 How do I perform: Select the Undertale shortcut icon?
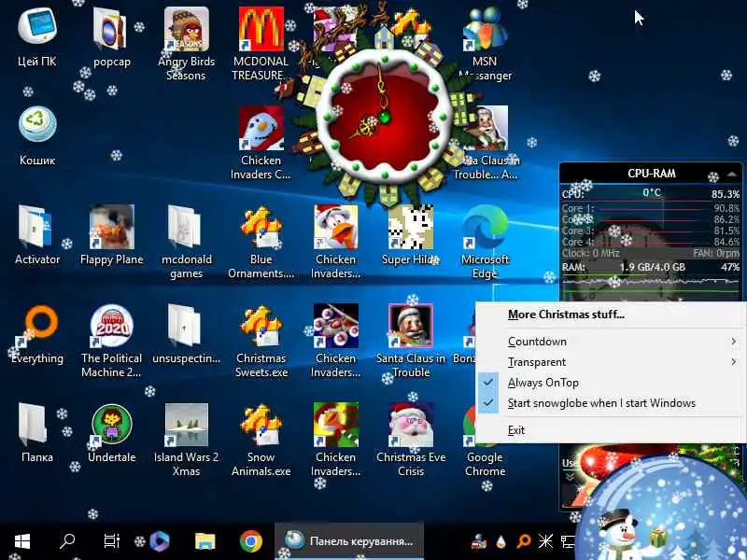(x=111, y=425)
